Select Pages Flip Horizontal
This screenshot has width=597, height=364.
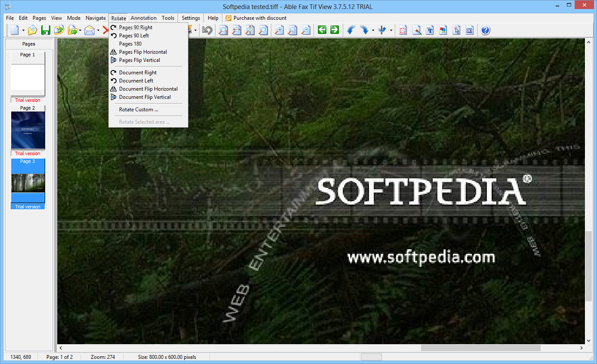(148, 52)
